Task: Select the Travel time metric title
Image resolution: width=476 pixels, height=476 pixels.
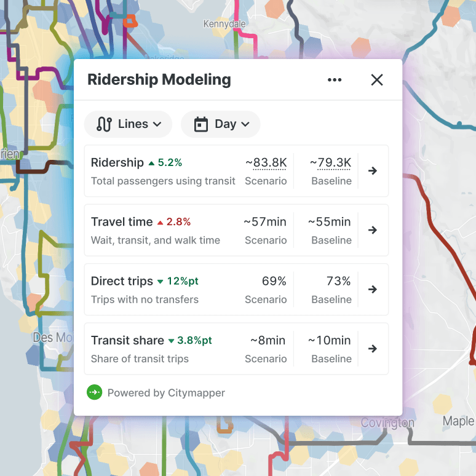Action: [x=122, y=222]
